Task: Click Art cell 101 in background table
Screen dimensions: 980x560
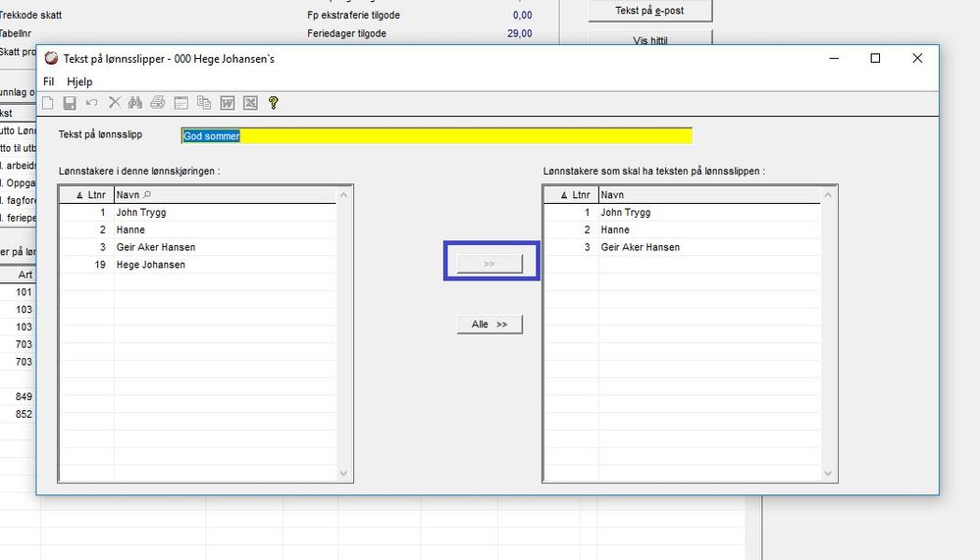Action: [24, 292]
